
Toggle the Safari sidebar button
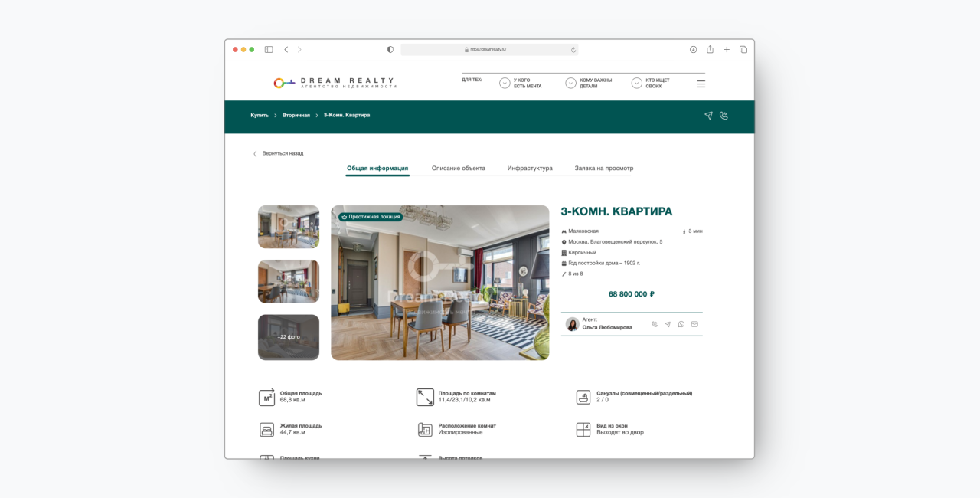(x=269, y=49)
